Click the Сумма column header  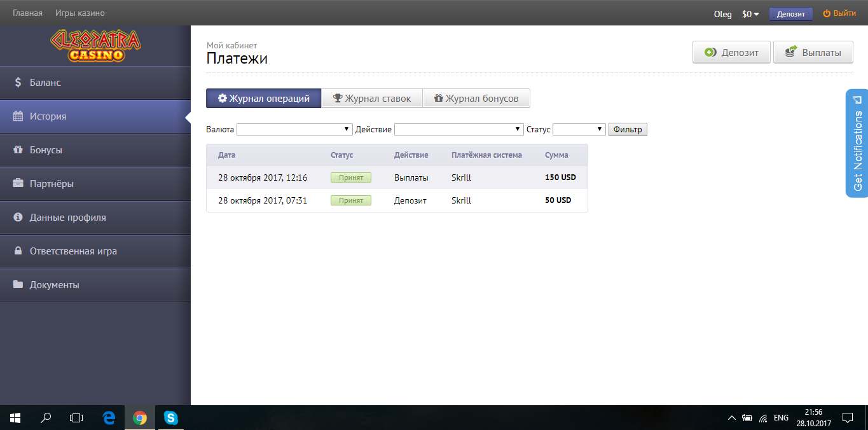pos(556,155)
